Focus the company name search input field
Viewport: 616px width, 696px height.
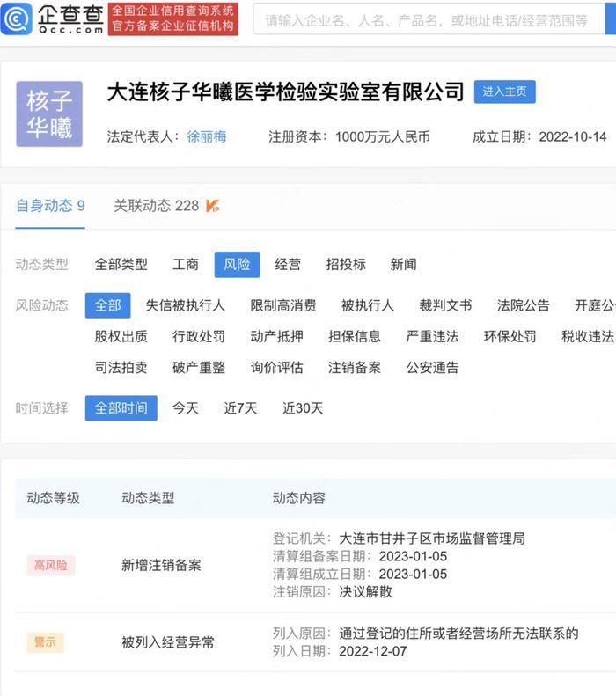click(x=429, y=19)
